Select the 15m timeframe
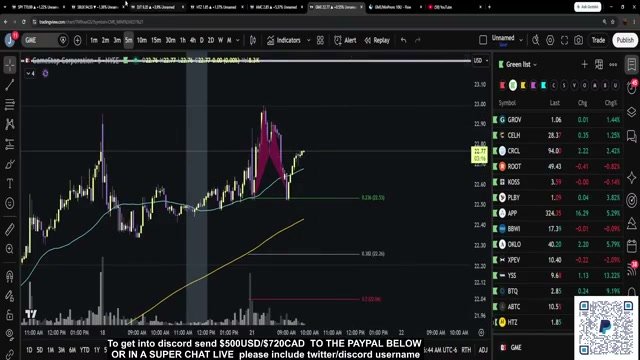This screenshot has width=640, height=360. (156, 40)
